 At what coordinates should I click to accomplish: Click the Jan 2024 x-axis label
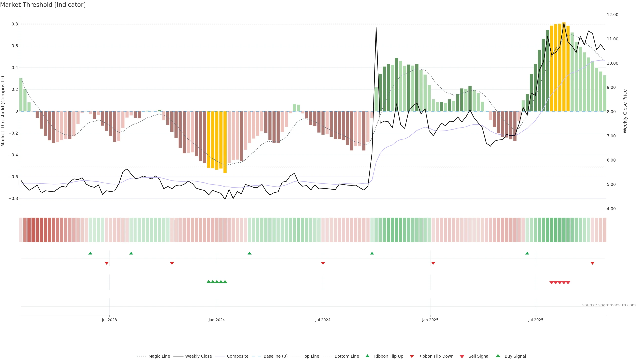tap(217, 320)
